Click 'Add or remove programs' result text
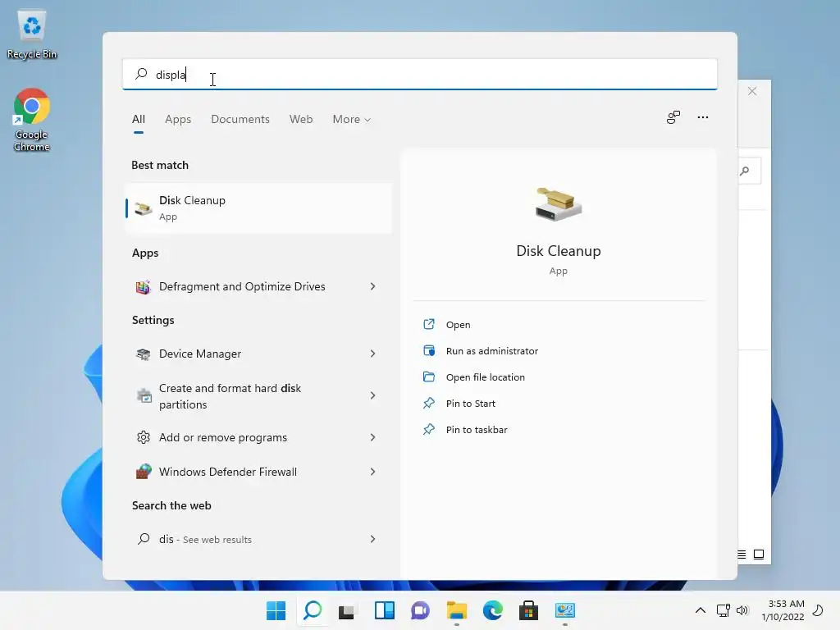Screen dimensions: 840x630 (x=223, y=438)
